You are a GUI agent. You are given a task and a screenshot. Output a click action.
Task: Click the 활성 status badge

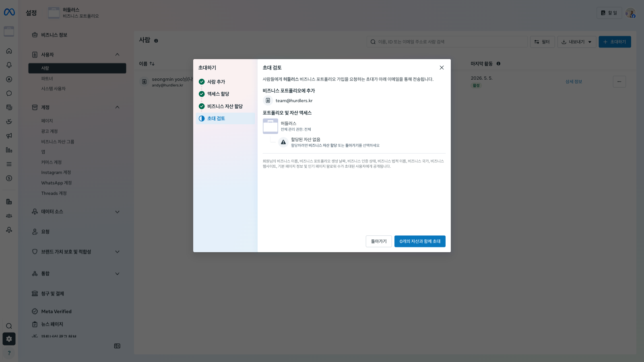click(476, 85)
